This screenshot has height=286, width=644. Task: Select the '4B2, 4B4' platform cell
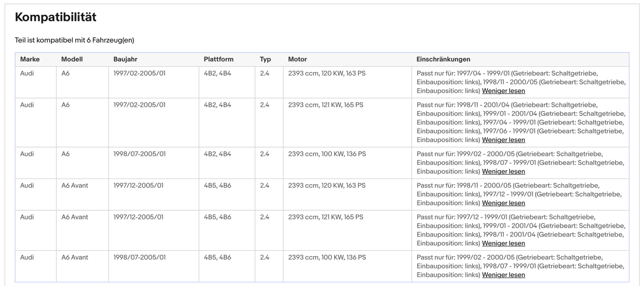click(x=217, y=73)
